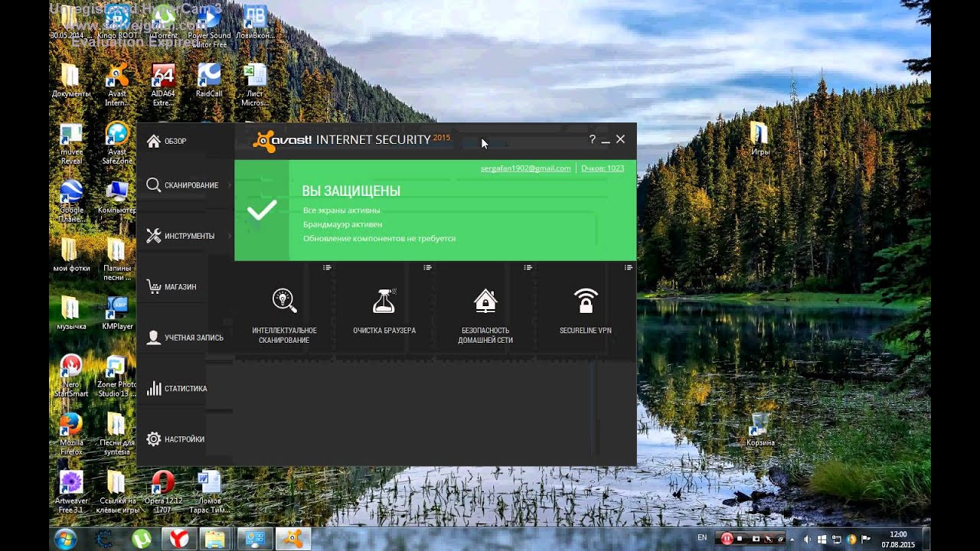Click the green protected checkmark icon
This screenshot has width=980, height=551.
pyautogui.click(x=262, y=210)
